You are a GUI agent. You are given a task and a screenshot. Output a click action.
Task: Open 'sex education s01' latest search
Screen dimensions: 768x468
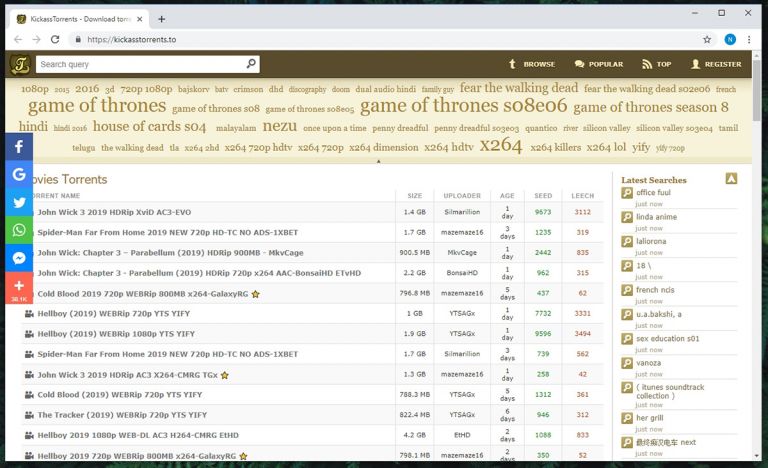pyautogui.click(x=667, y=338)
